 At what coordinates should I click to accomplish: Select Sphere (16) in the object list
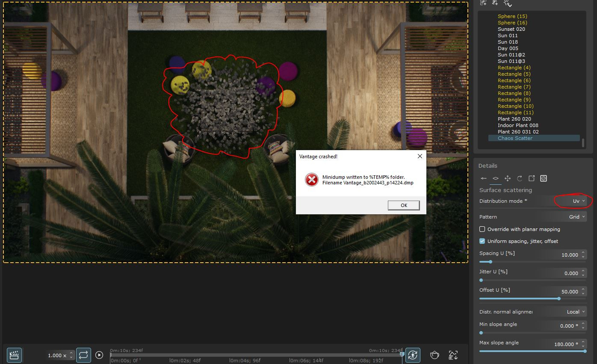pos(512,23)
